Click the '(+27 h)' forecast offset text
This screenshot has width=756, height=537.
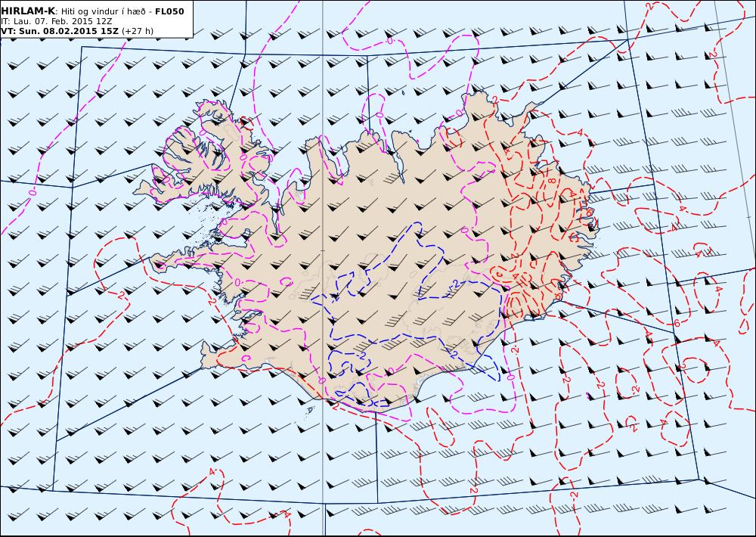point(138,31)
